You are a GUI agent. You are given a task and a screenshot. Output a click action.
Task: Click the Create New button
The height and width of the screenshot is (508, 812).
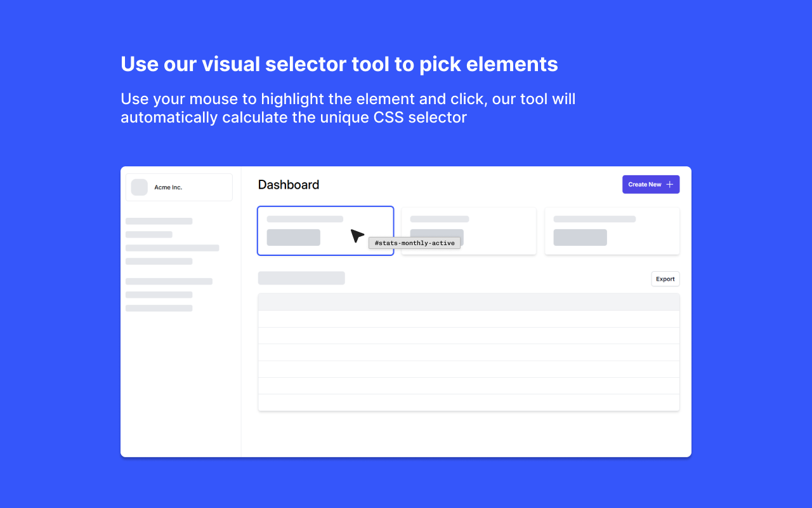pyautogui.click(x=651, y=184)
